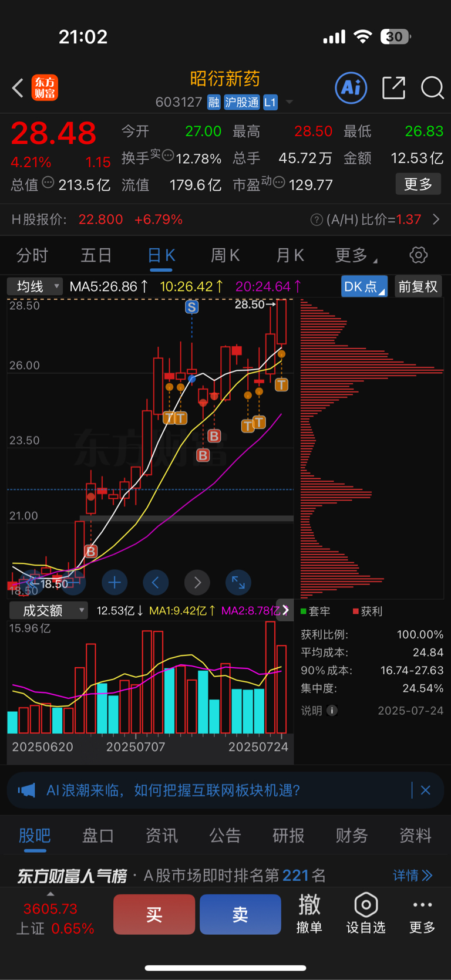Open the 研报 tab
Image resolution: width=451 pixels, height=980 pixels.
tap(288, 835)
